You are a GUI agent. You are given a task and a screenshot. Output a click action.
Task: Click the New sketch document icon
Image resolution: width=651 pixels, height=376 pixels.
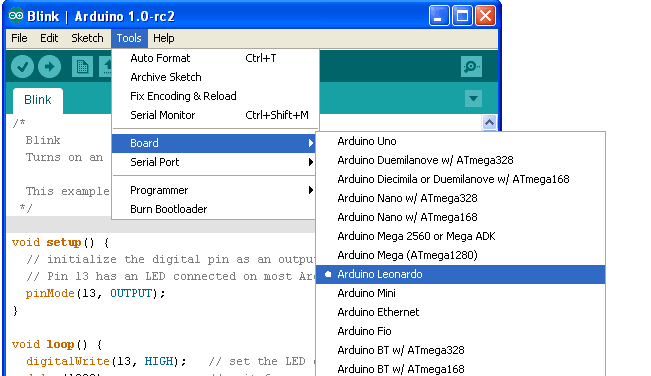(x=82, y=66)
